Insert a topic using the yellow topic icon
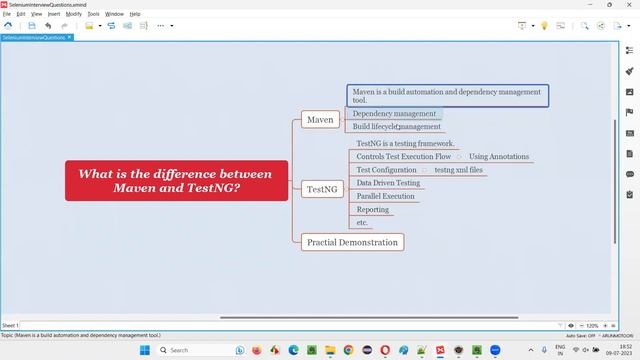This screenshot has width=640, height=360. click(x=89, y=26)
